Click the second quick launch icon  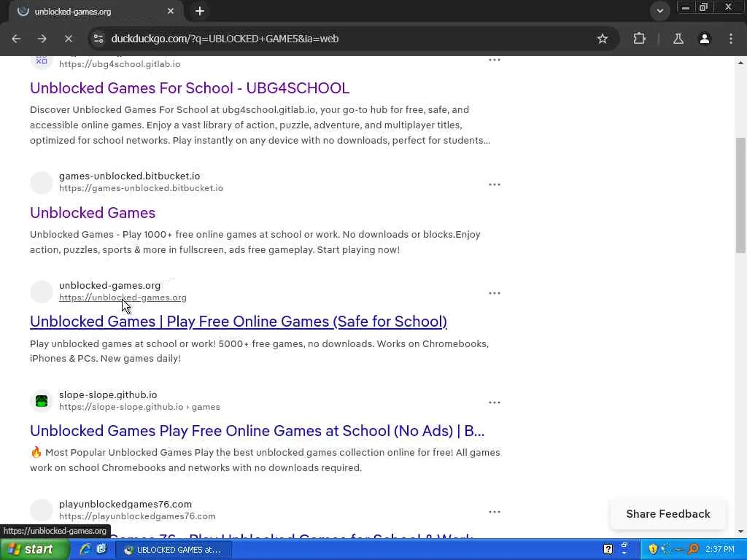pos(101,549)
